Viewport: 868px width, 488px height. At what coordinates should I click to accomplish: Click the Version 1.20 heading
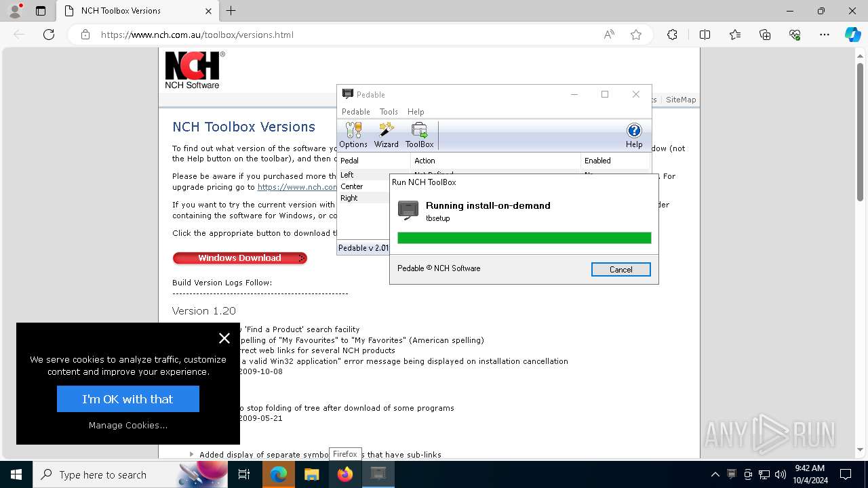coord(204,310)
